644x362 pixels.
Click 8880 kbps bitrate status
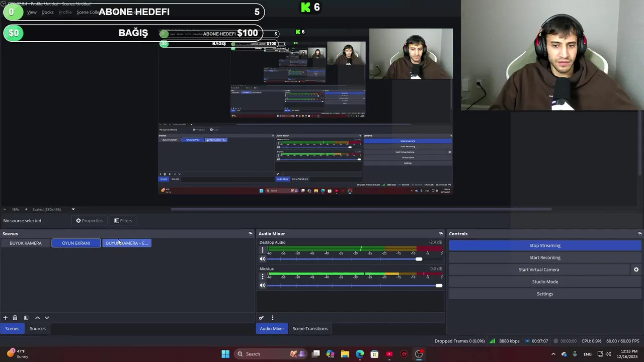pos(509,341)
